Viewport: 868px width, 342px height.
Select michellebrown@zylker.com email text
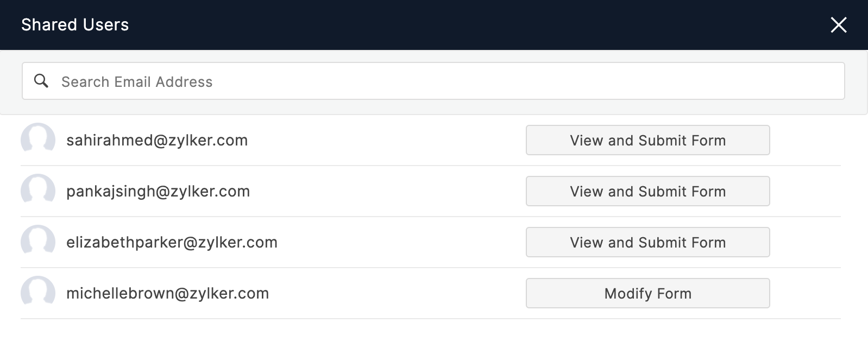[167, 293]
